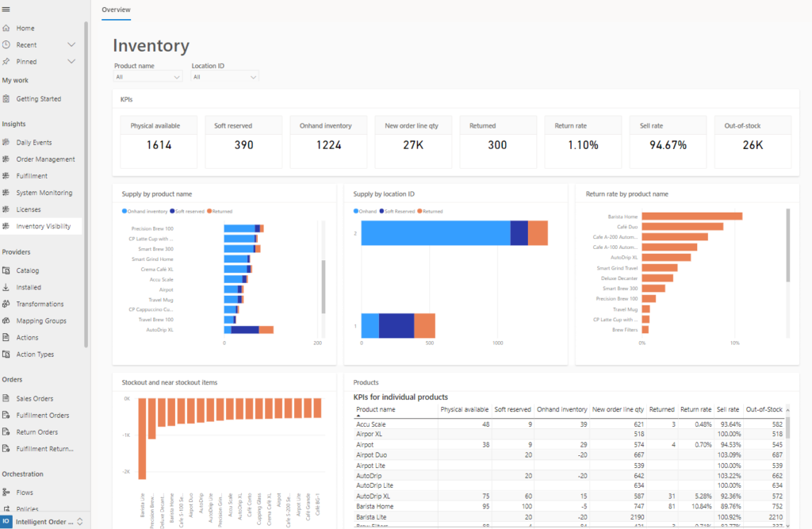Screen dimensions: 812x529
Task: Click the Flows orchestration icon
Action: coord(6,493)
